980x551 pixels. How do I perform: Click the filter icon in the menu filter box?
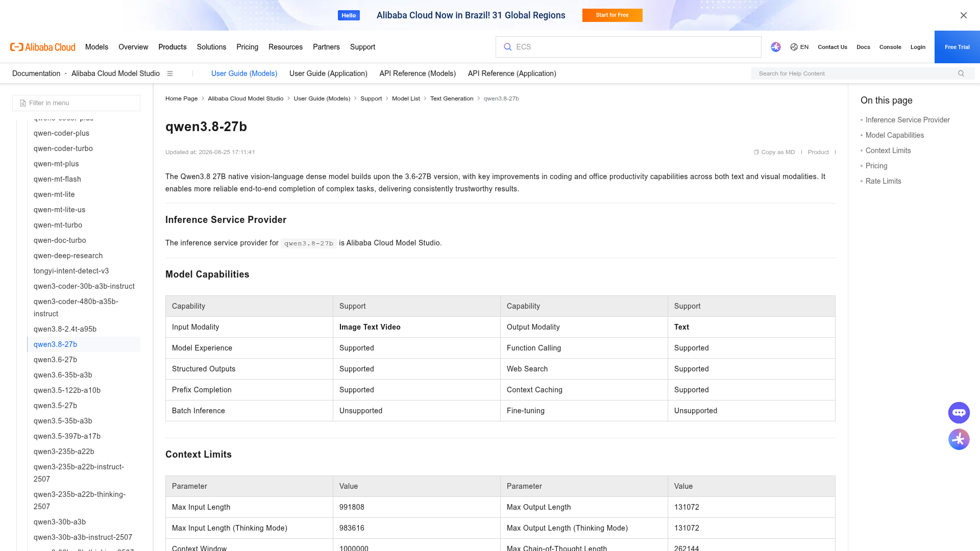click(x=23, y=103)
